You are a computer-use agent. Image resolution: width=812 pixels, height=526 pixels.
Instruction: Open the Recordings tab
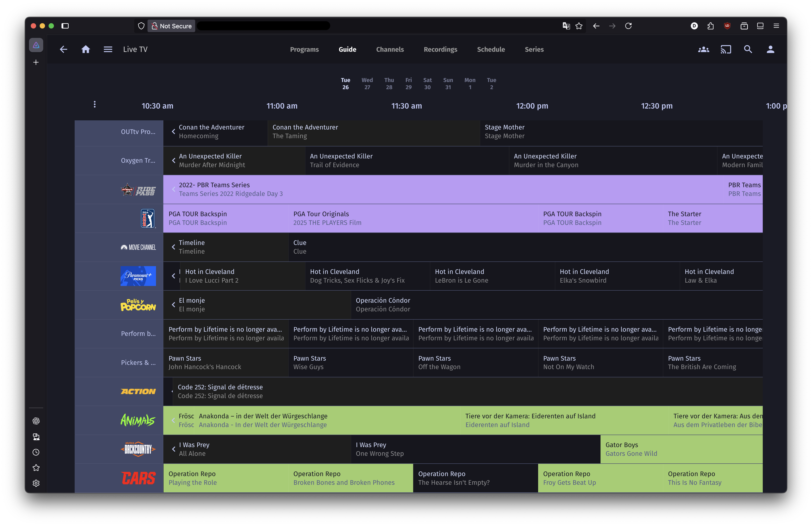[x=440, y=49]
